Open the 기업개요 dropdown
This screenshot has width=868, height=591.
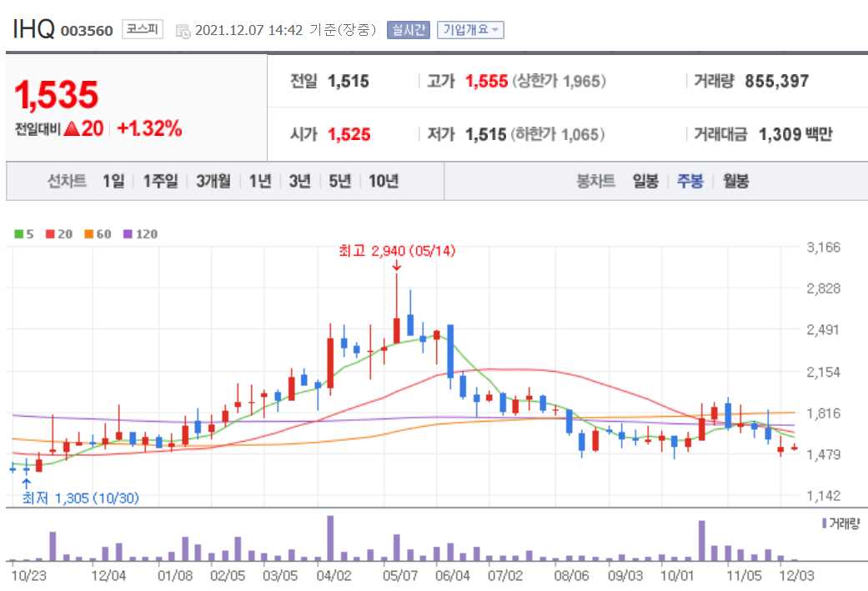[x=467, y=30]
